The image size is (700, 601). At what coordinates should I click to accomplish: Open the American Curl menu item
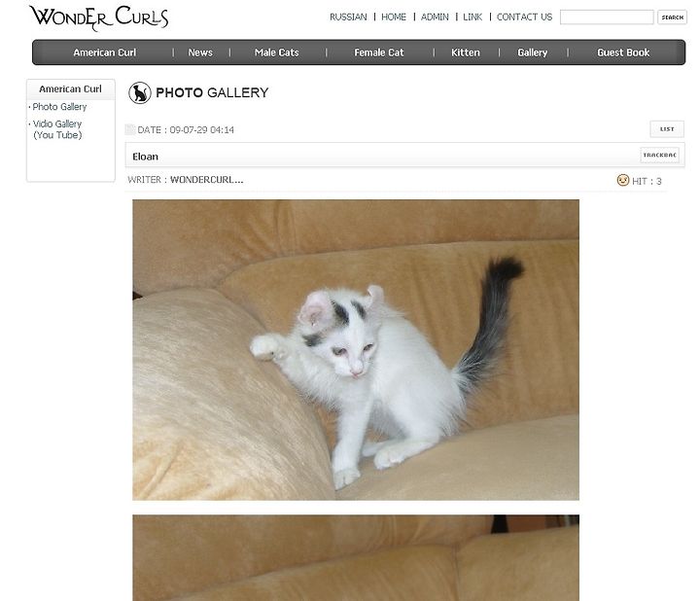104,53
